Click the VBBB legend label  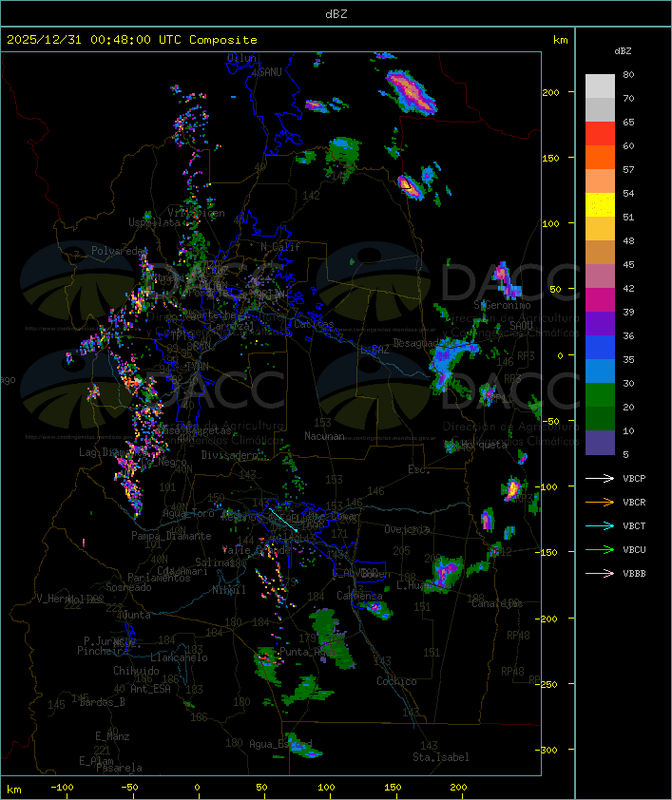634,574
